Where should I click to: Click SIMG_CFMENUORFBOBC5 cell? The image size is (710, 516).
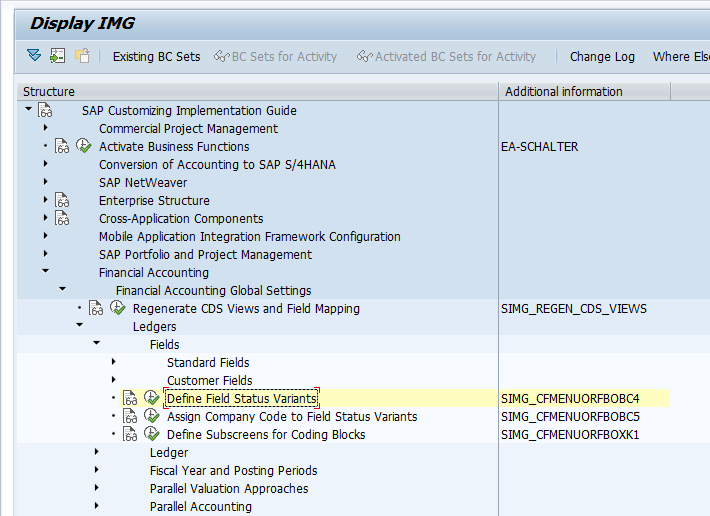point(570,416)
